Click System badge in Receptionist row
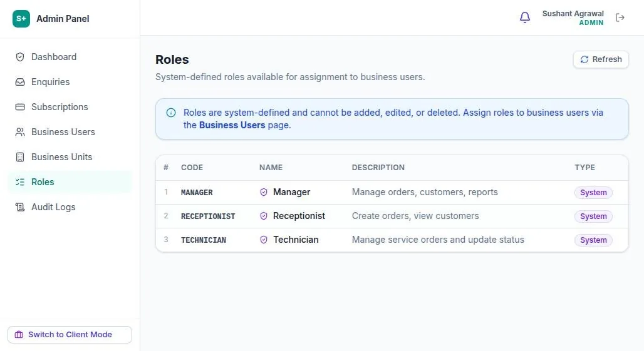 click(x=593, y=216)
